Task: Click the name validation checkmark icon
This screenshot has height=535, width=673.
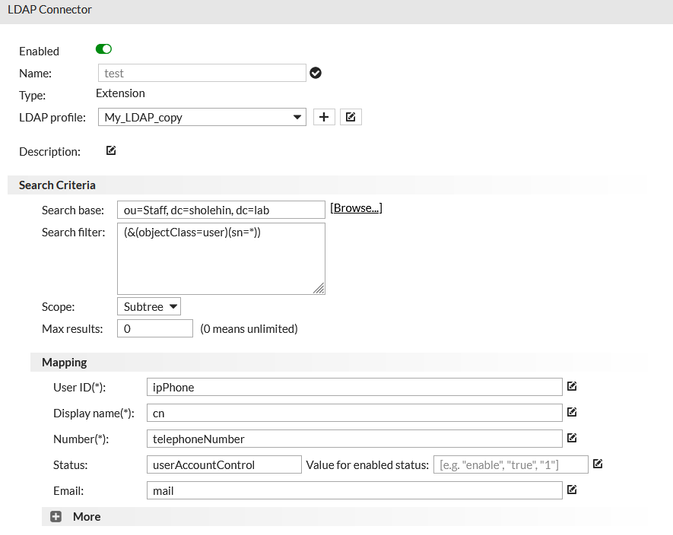Action: click(316, 73)
